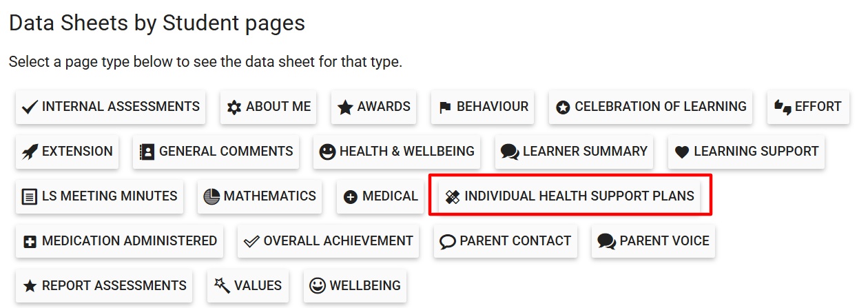The width and height of the screenshot is (868, 308).
Task: Click the heart icon on Learning Support
Action: click(682, 152)
